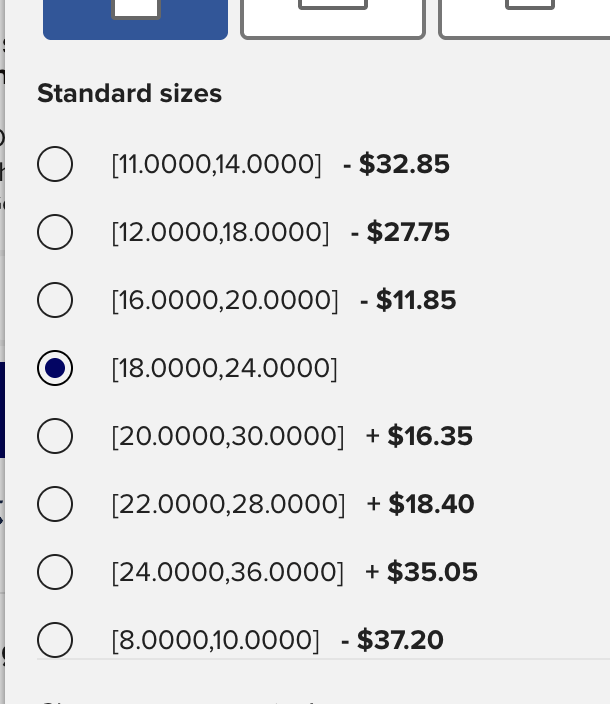Click the + $35.05 price text
This screenshot has width=610, height=704.
pos(421,572)
